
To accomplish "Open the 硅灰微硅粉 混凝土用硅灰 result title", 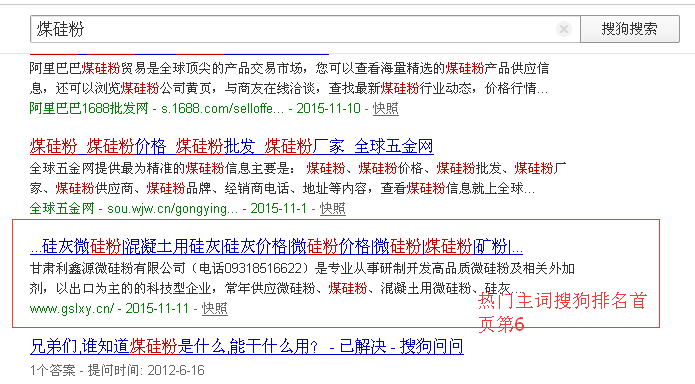I will pyautogui.click(x=276, y=246).
